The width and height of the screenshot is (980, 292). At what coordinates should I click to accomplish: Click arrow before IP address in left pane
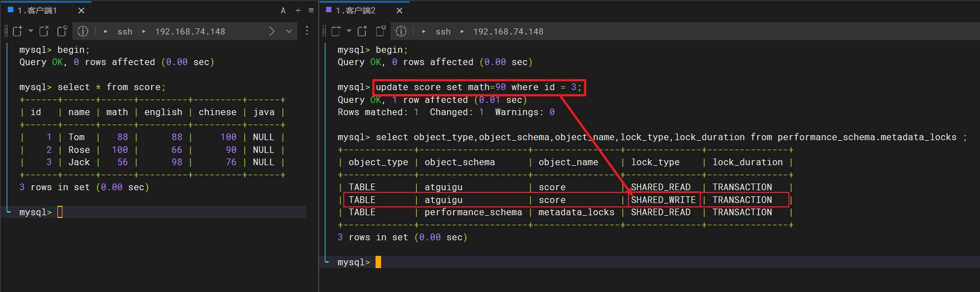click(144, 32)
